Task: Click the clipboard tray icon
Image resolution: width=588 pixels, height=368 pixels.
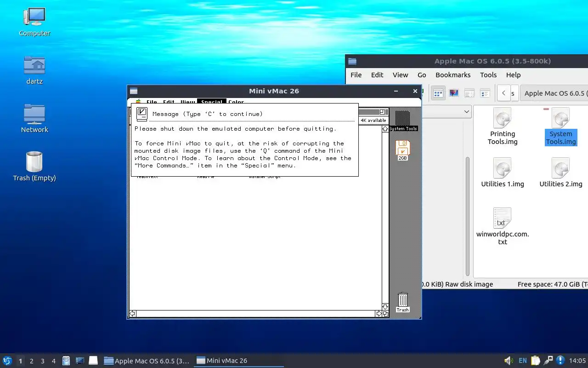Action: (536, 361)
